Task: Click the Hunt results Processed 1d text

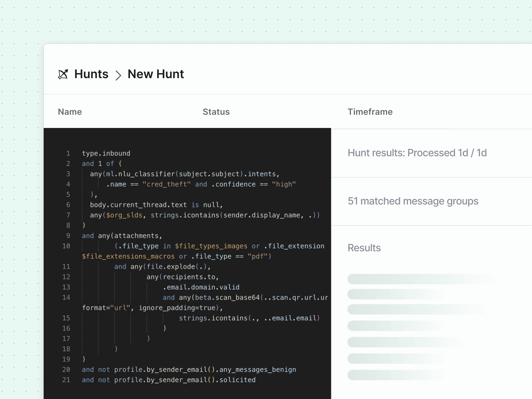Action: click(417, 153)
